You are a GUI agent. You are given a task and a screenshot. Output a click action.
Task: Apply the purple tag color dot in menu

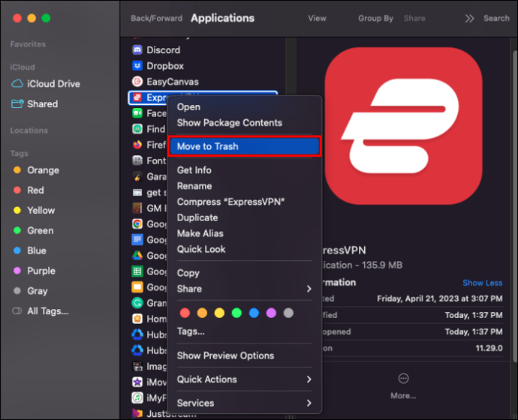point(271,313)
